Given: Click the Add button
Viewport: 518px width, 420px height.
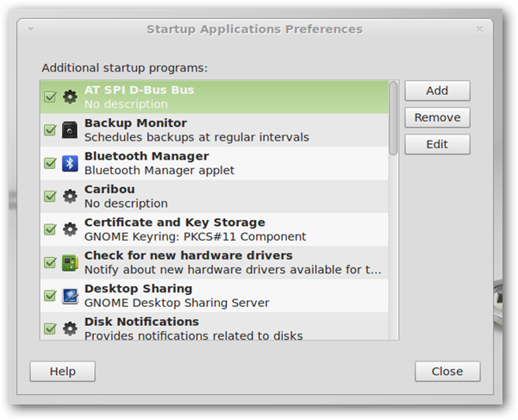Looking at the screenshot, I should click(437, 91).
